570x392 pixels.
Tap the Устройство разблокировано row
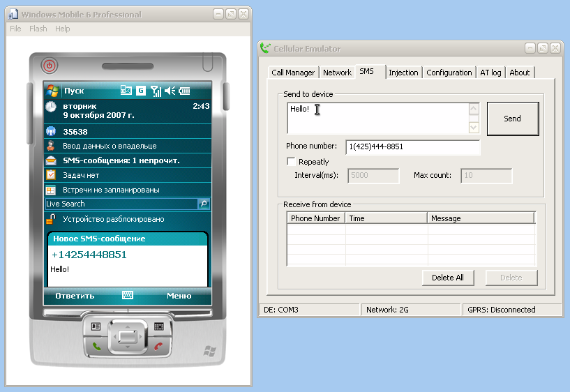pos(128,219)
